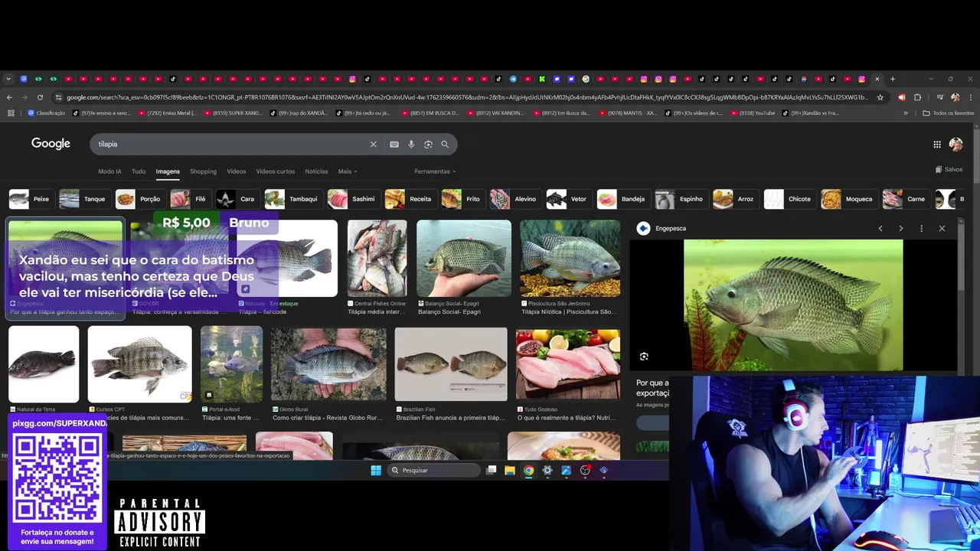Open Chrome's three-dot menu
Image resolution: width=980 pixels, height=551 pixels.
coord(970,97)
